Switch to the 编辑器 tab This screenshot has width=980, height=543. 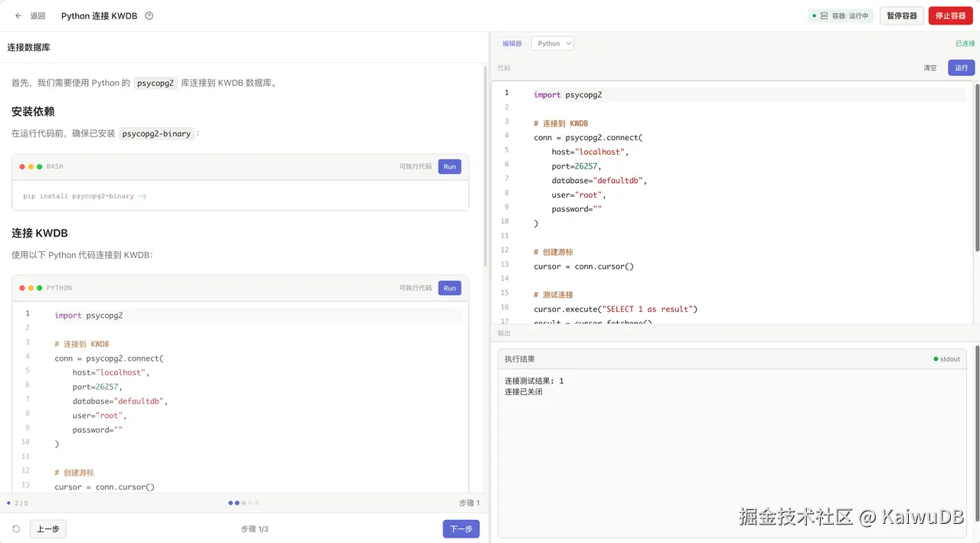(x=511, y=44)
